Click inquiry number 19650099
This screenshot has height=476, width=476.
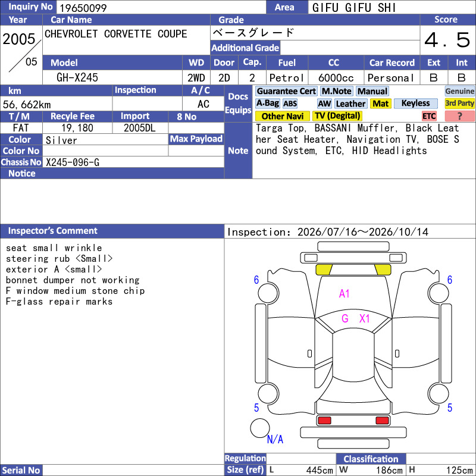[83, 8]
